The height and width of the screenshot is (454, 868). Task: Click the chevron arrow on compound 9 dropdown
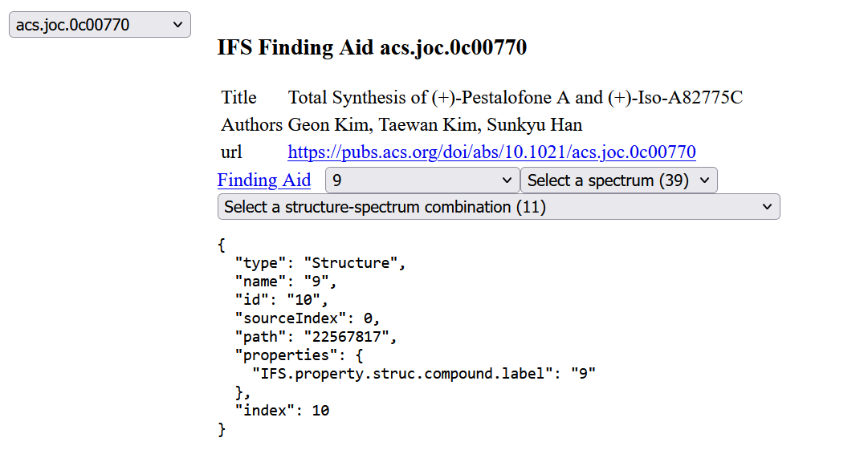coord(507,180)
